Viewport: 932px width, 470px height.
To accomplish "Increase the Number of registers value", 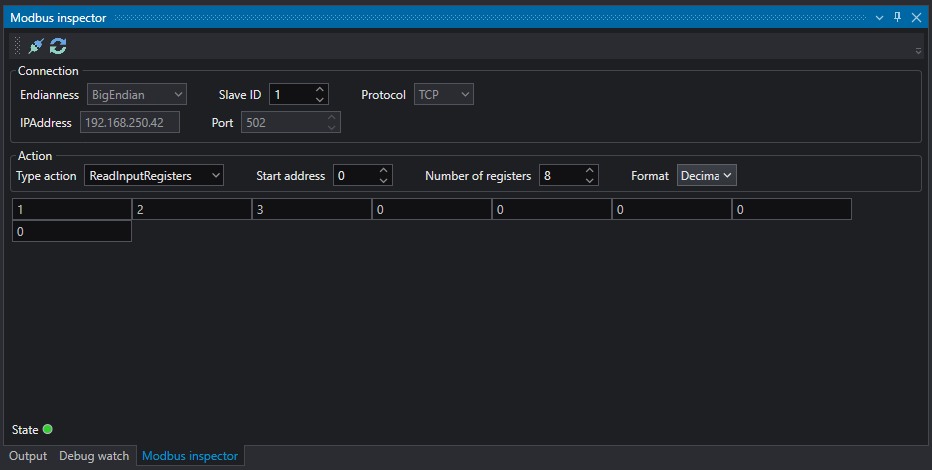I will click(x=590, y=170).
